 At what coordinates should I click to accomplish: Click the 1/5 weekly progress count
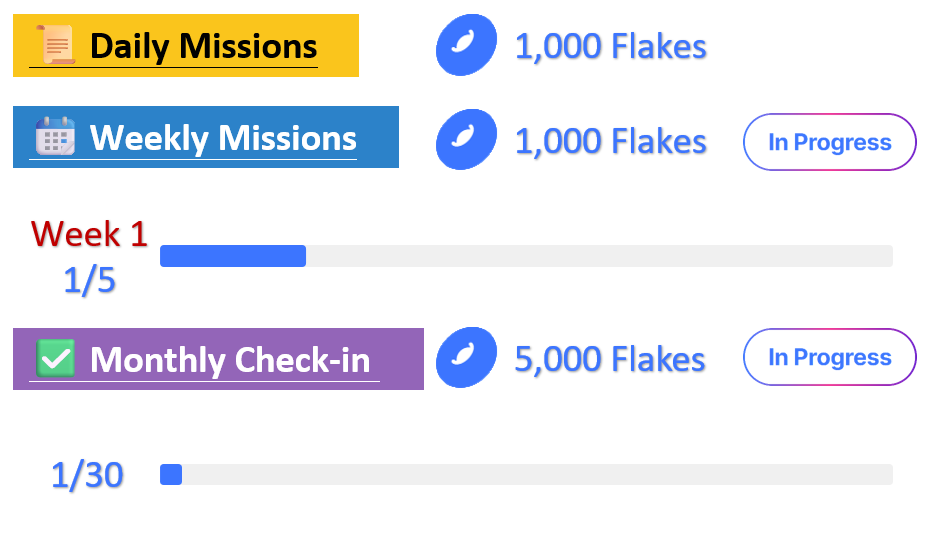tap(89, 281)
